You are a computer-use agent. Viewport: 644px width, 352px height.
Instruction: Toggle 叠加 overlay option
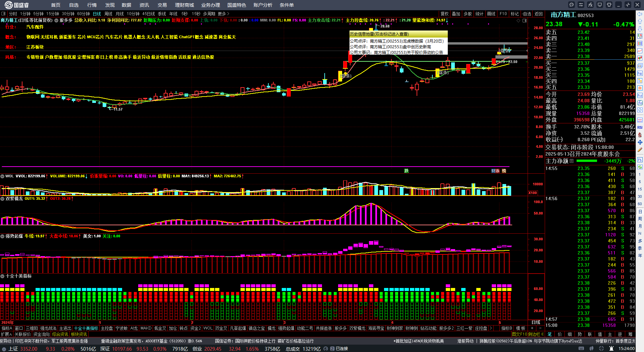[456, 14]
